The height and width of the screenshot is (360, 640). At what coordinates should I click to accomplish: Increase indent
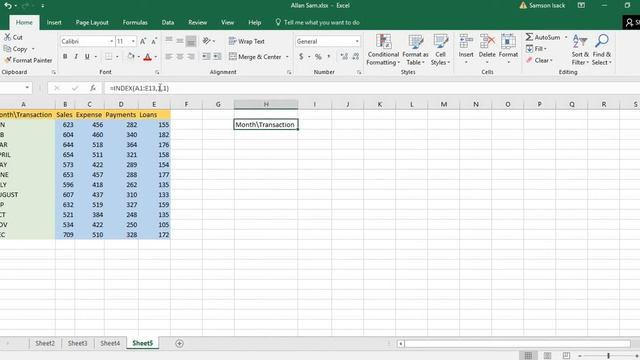[217, 57]
